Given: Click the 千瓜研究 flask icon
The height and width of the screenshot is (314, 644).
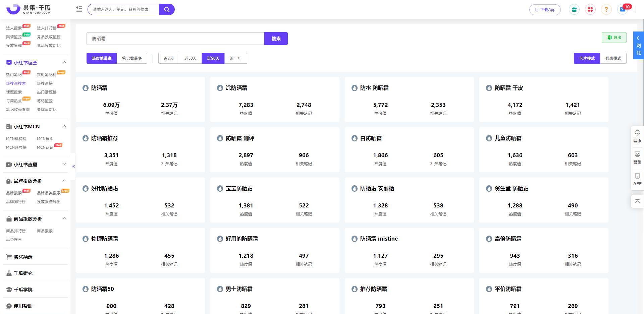Looking at the screenshot, I should [9, 273].
